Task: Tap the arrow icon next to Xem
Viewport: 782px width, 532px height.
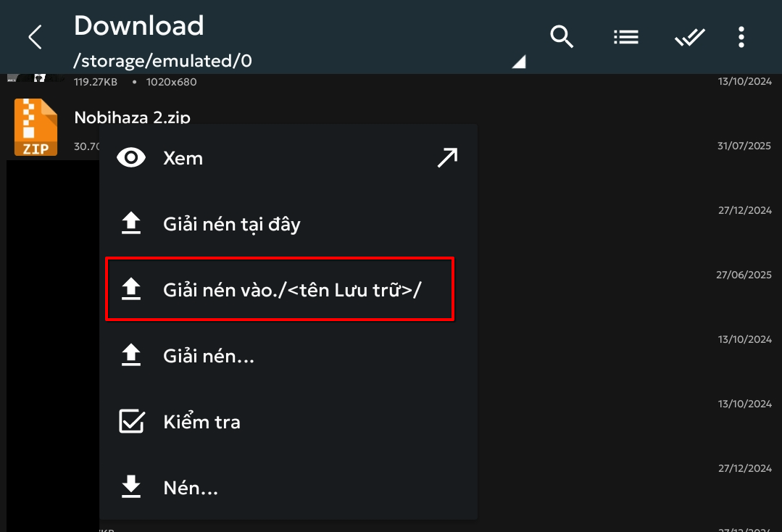Action: pos(447,158)
